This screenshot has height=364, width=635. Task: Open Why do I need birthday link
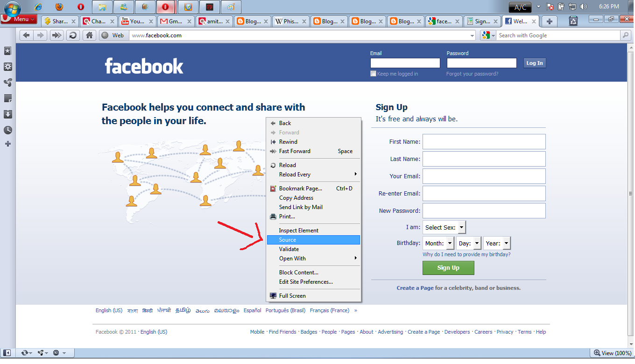[x=466, y=255]
